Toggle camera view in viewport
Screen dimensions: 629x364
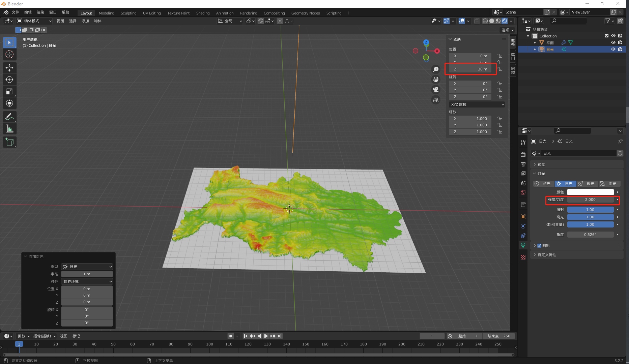point(436,90)
